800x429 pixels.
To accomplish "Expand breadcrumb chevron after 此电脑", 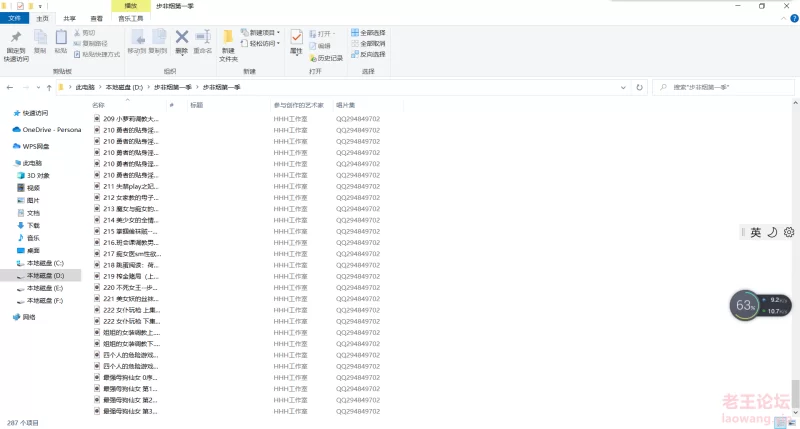I will pyautogui.click(x=100, y=87).
